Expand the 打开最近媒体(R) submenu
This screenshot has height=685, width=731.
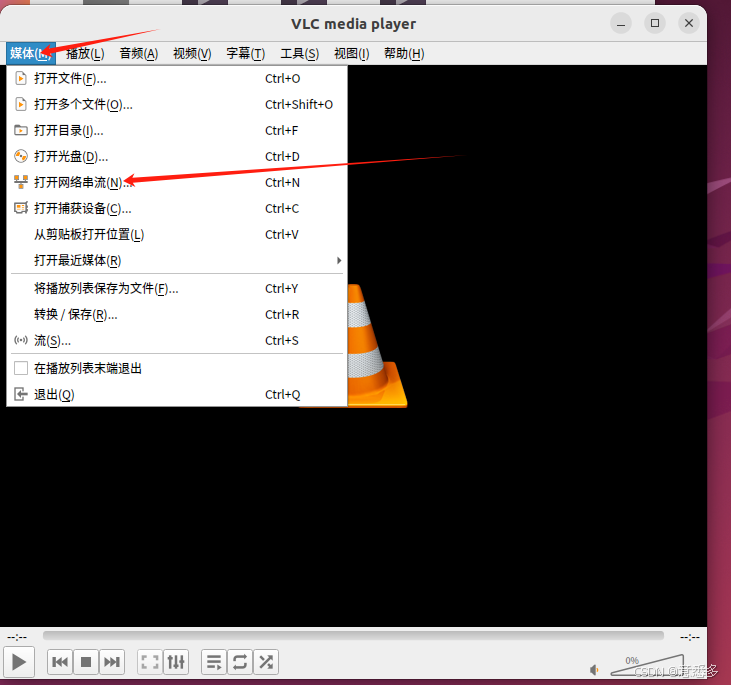(177, 260)
